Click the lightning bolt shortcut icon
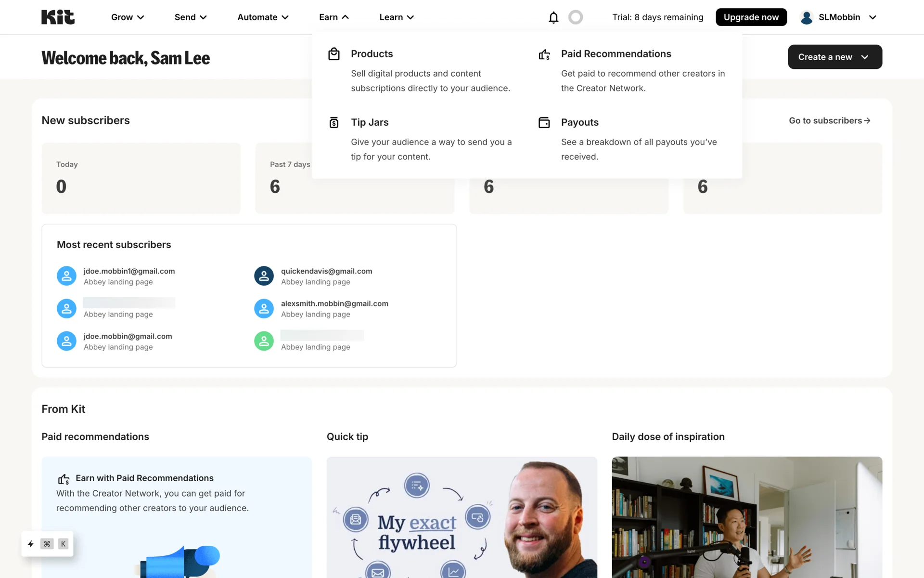This screenshot has height=578, width=924. pos(31,544)
